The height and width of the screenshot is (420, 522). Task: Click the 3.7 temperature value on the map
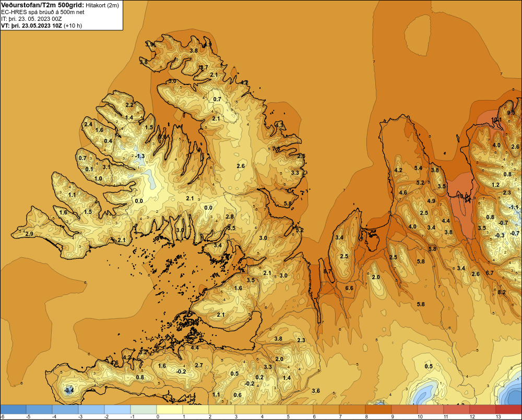(204, 67)
